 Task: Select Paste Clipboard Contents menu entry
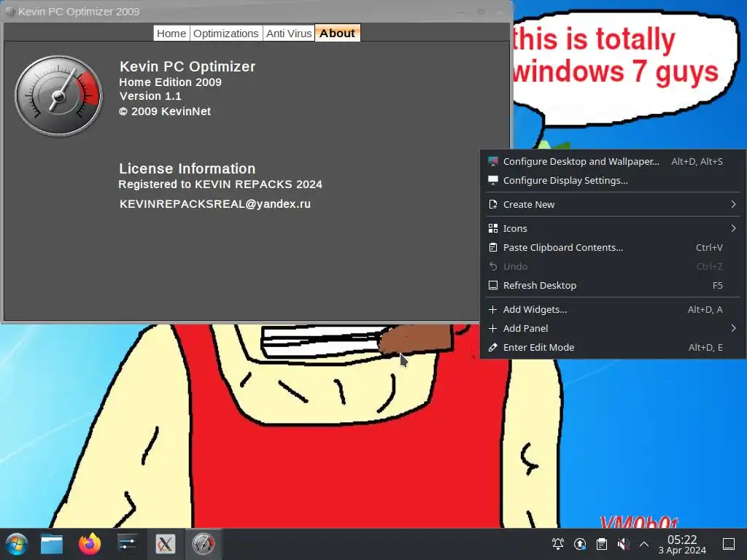pyautogui.click(x=613, y=248)
